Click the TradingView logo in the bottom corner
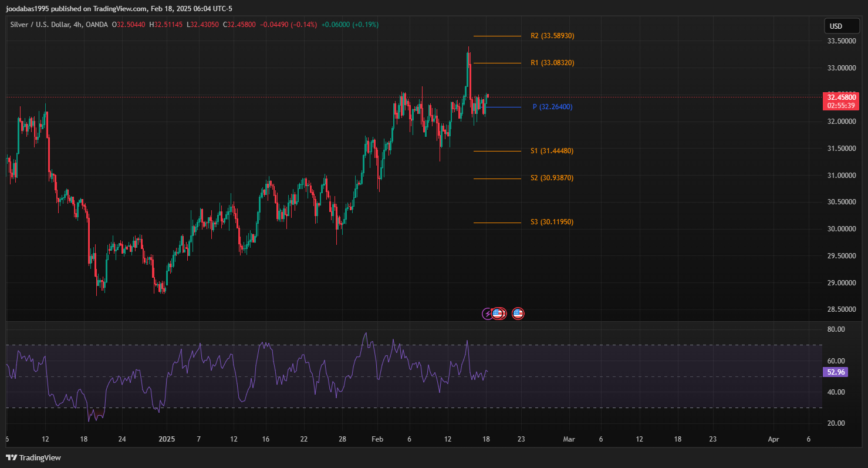868x468 pixels. [33, 457]
